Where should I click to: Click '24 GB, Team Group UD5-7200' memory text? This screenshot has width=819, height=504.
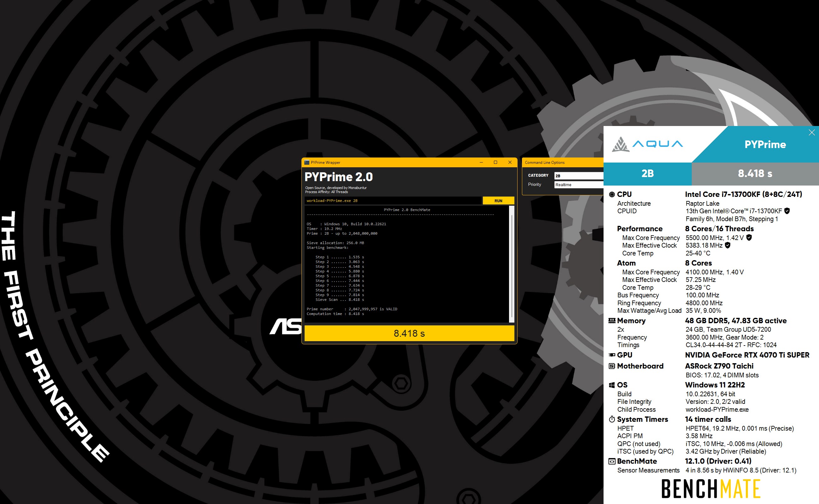click(x=728, y=329)
